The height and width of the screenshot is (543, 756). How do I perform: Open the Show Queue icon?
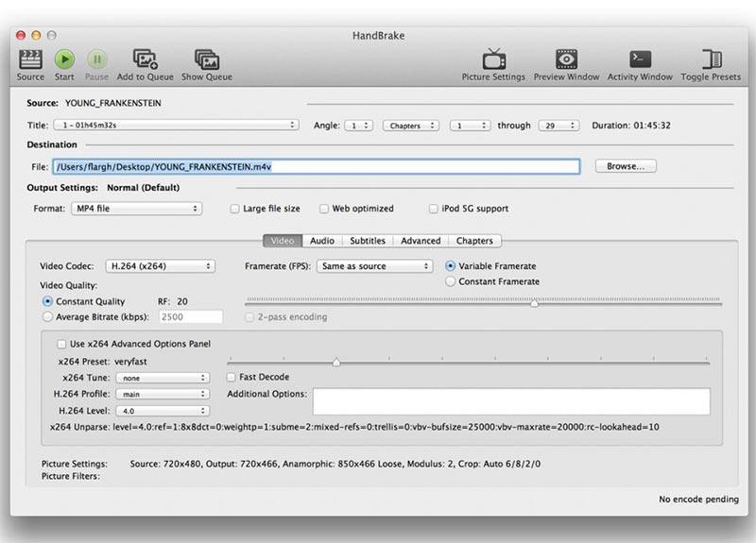point(206,59)
